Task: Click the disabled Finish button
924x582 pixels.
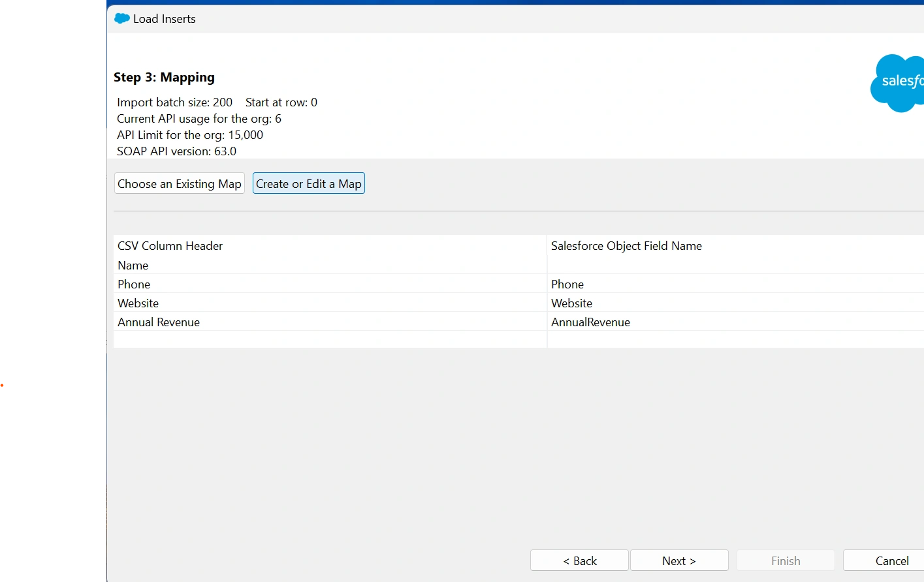Action: click(786, 560)
